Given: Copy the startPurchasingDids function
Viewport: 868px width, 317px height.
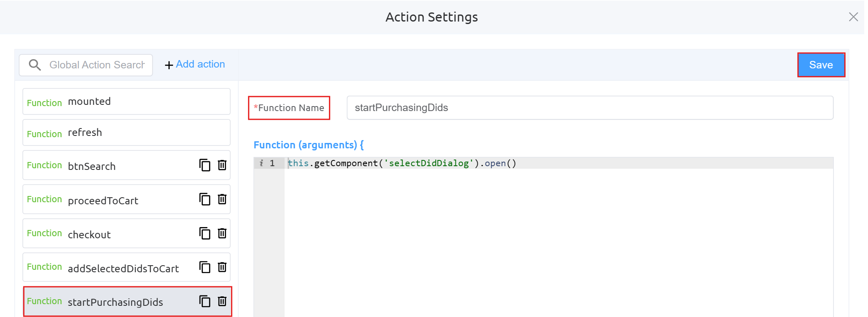Looking at the screenshot, I should coord(205,301).
